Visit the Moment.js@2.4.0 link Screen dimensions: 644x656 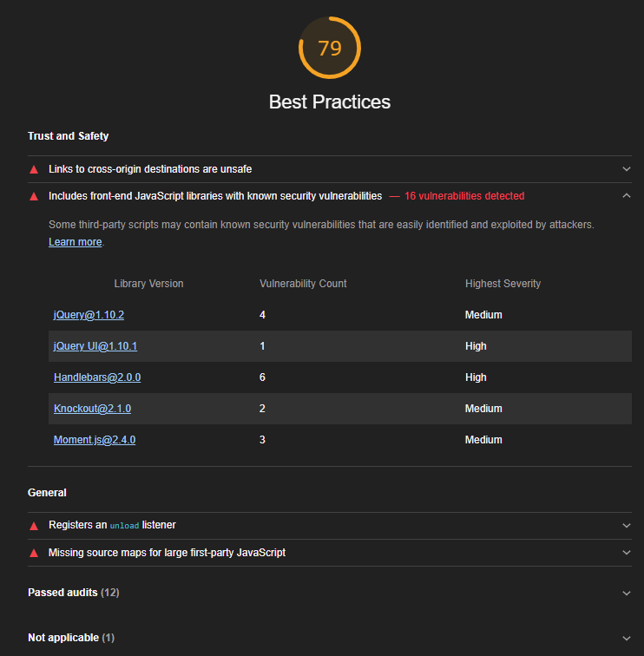click(x=95, y=440)
